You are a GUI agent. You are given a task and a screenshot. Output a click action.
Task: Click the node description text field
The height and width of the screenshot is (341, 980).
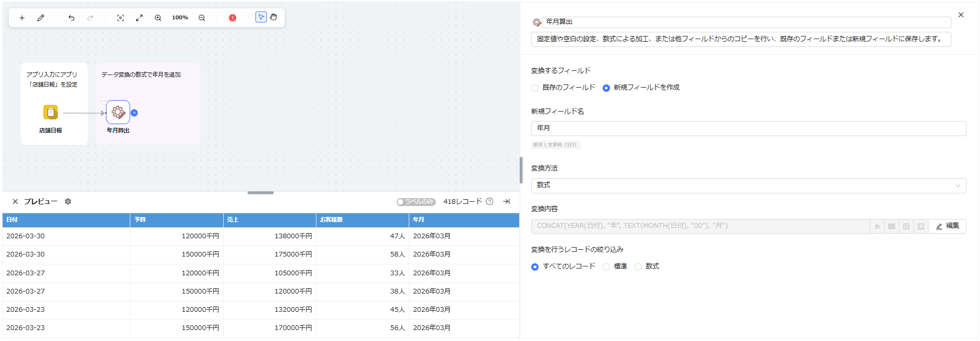pos(741,39)
